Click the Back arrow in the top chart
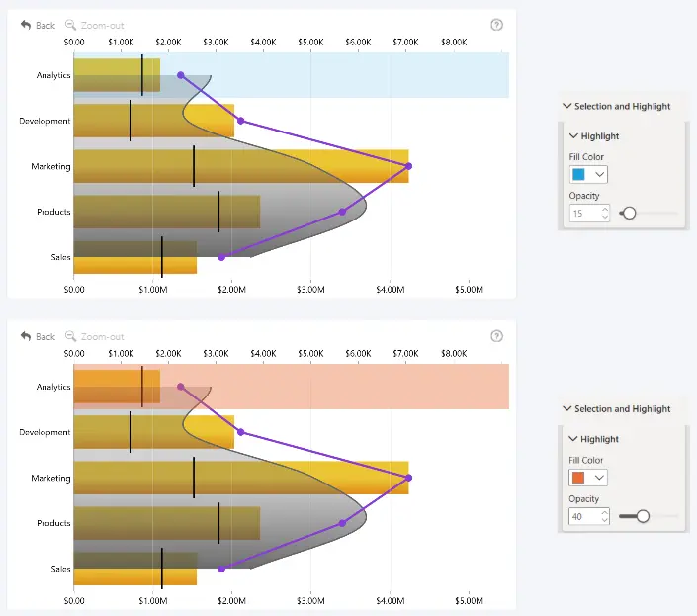Screen dimensions: 697x616 [x=26, y=25]
